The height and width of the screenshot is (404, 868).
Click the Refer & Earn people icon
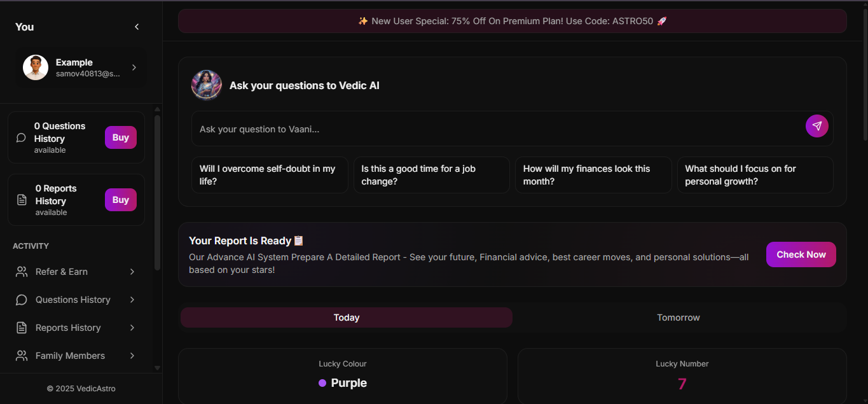pyautogui.click(x=21, y=271)
